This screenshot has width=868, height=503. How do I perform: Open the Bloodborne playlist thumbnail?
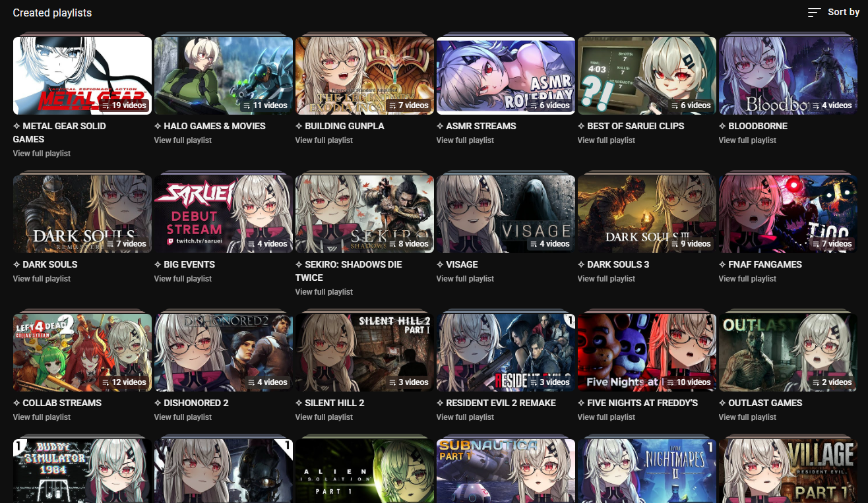[x=788, y=76]
